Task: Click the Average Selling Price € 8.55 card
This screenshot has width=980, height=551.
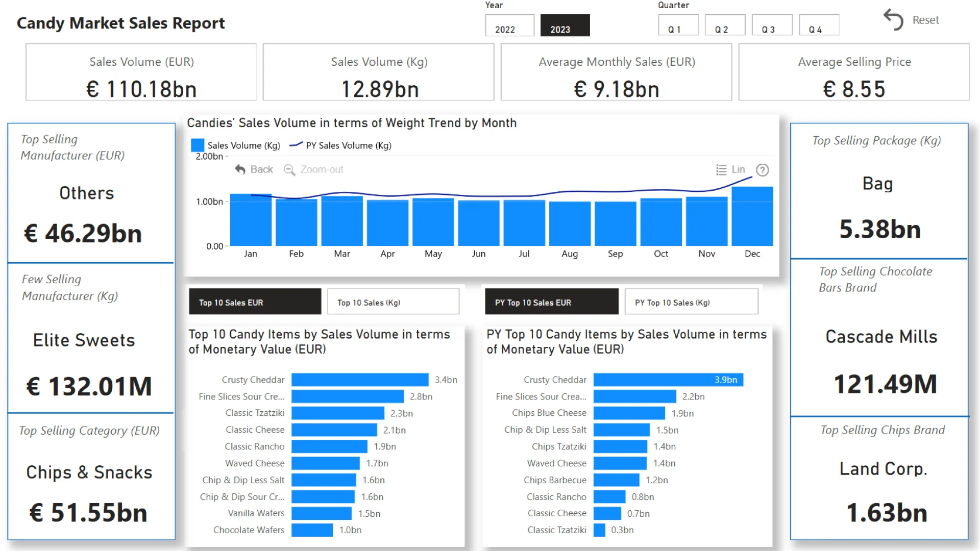Action: [x=854, y=72]
